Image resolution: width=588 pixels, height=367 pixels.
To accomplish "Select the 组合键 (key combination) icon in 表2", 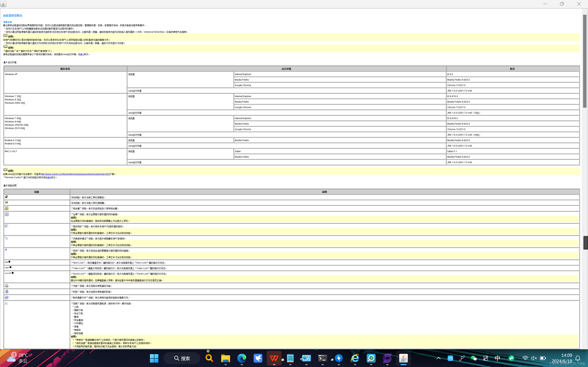I will 7,208.
